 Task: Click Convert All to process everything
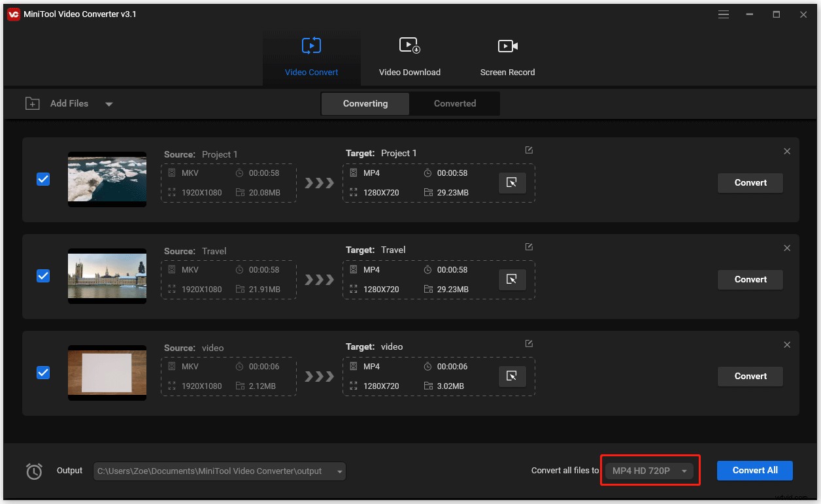click(x=754, y=470)
